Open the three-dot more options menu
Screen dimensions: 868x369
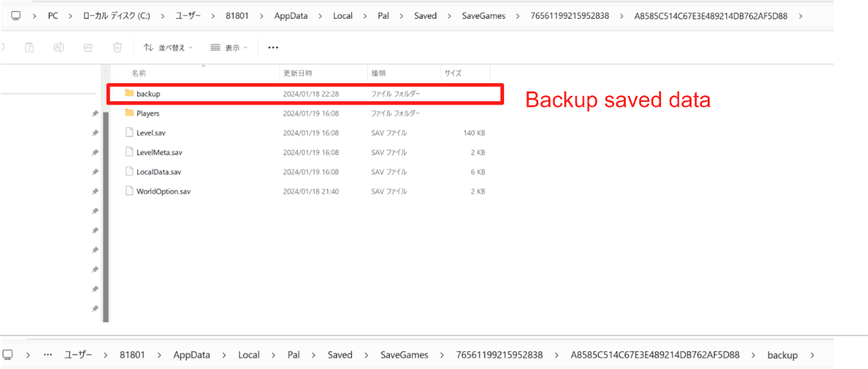(x=273, y=48)
